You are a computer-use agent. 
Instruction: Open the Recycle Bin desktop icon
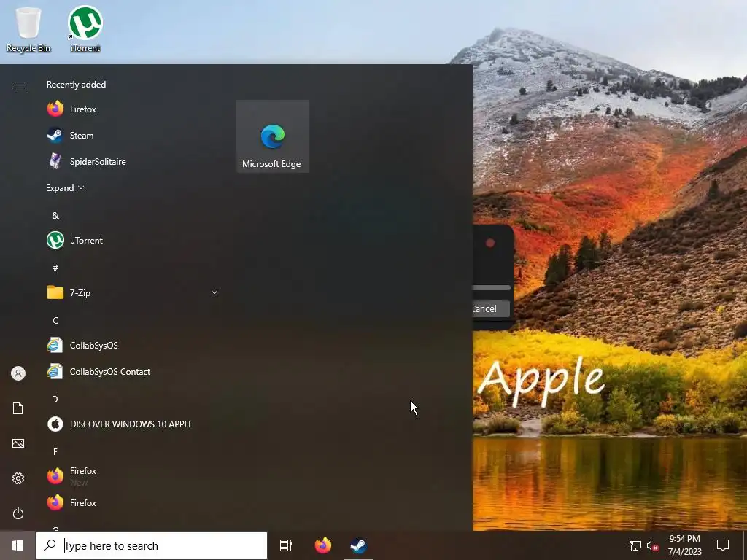pyautogui.click(x=28, y=28)
